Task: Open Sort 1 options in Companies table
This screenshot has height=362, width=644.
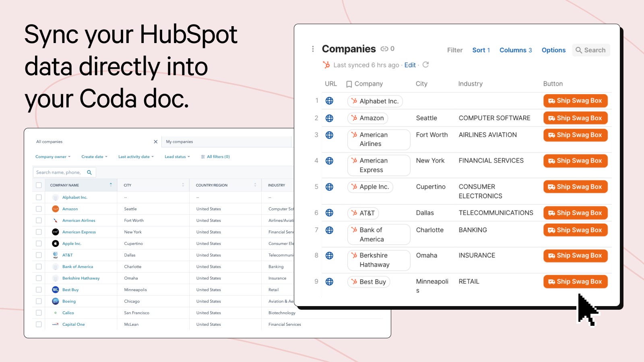Action: (x=481, y=50)
